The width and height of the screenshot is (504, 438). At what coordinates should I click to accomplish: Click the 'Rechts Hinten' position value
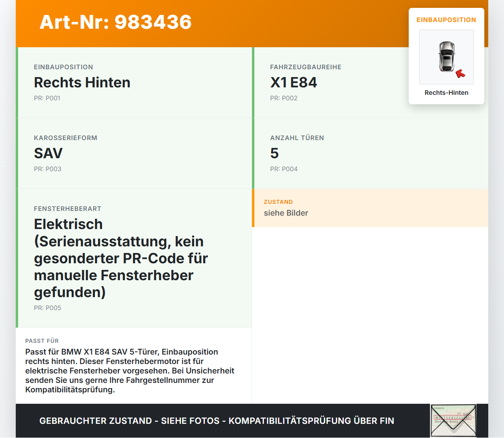pyautogui.click(x=82, y=83)
